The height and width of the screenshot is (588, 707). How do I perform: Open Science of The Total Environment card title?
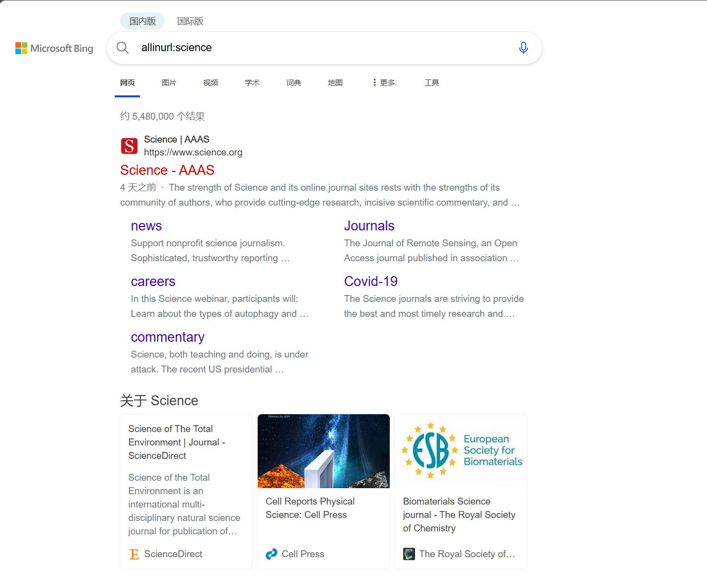pos(177,442)
